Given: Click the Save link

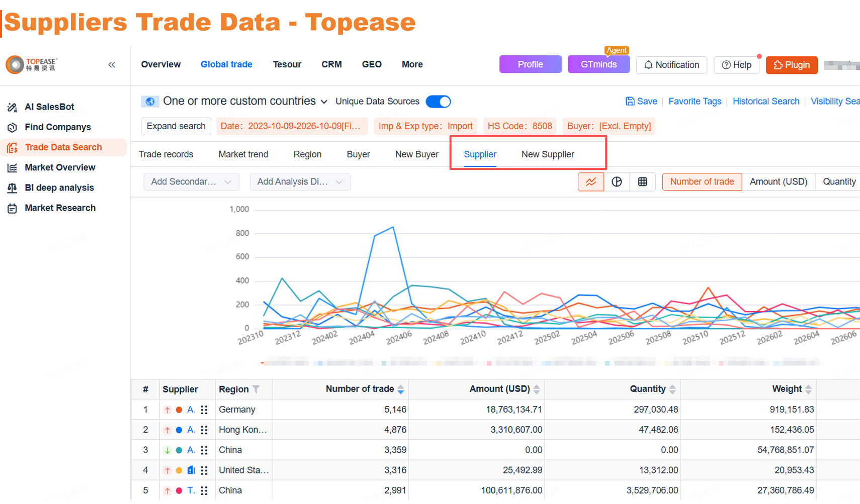Looking at the screenshot, I should point(641,102).
